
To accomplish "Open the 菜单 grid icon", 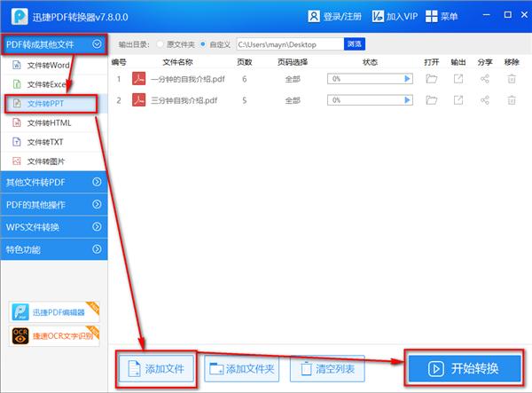I will [x=431, y=16].
